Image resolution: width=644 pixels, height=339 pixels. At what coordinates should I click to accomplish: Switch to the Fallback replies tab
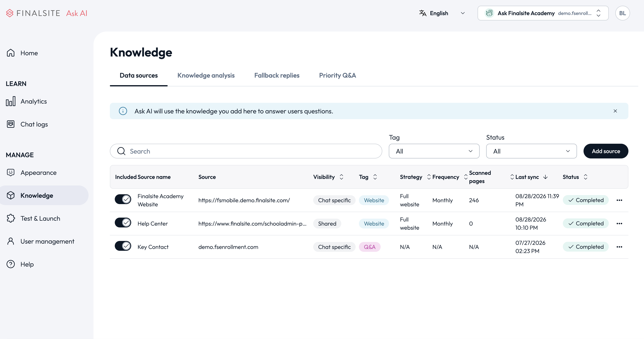pyautogui.click(x=277, y=75)
